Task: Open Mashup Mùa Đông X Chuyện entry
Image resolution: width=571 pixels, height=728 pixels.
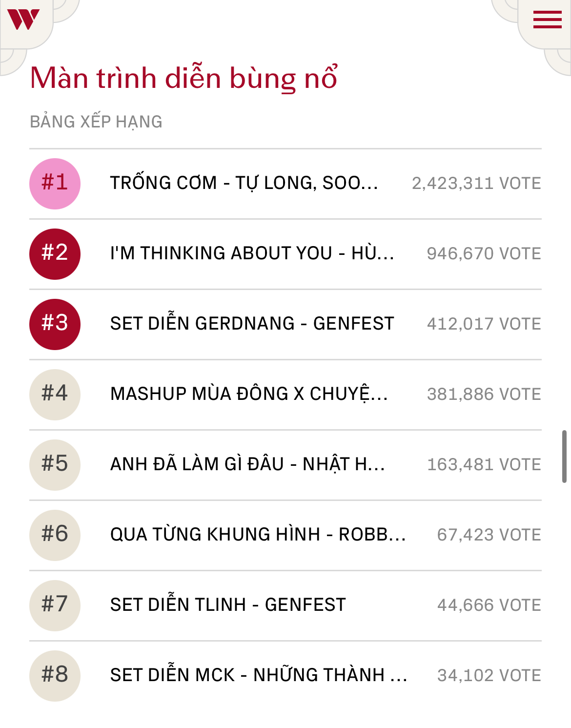Action: pyautogui.click(x=249, y=394)
